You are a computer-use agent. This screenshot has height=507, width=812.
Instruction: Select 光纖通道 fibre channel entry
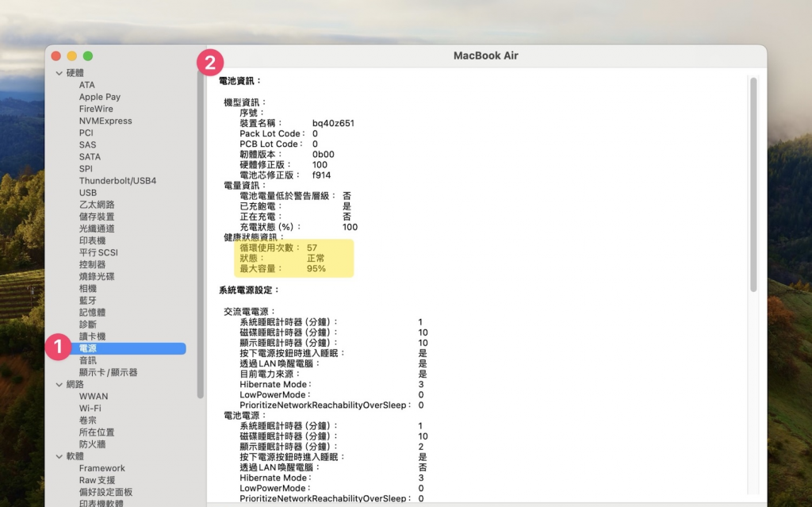tap(97, 228)
